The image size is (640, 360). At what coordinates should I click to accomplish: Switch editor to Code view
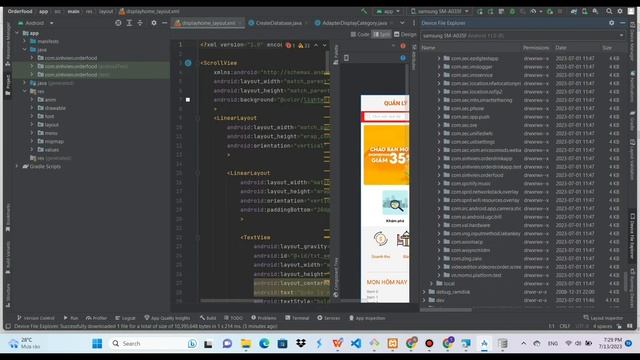click(x=360, y=34)
